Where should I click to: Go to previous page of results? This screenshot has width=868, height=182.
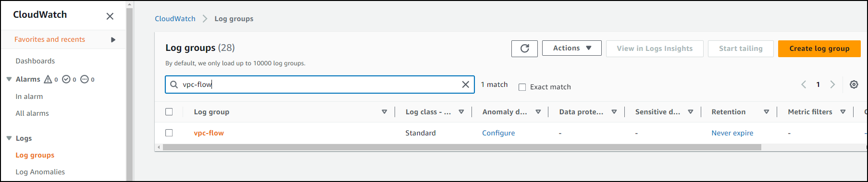pos(804,85)
